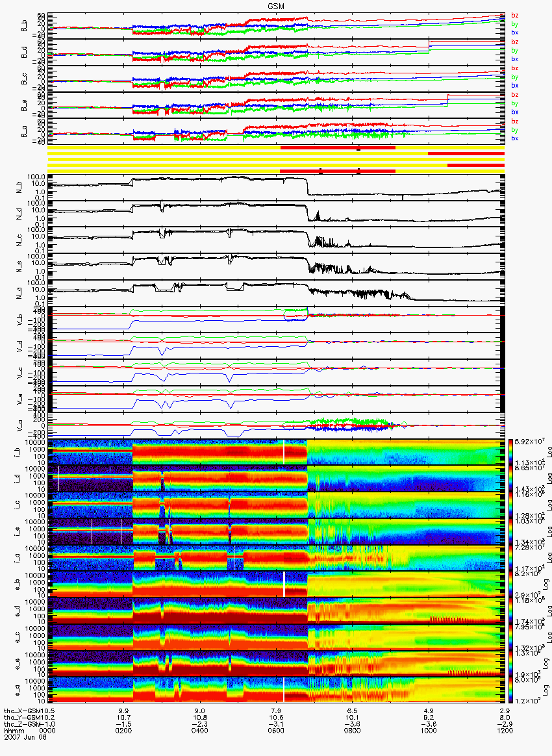Click the 1000 time tick label

click(429, 731)
